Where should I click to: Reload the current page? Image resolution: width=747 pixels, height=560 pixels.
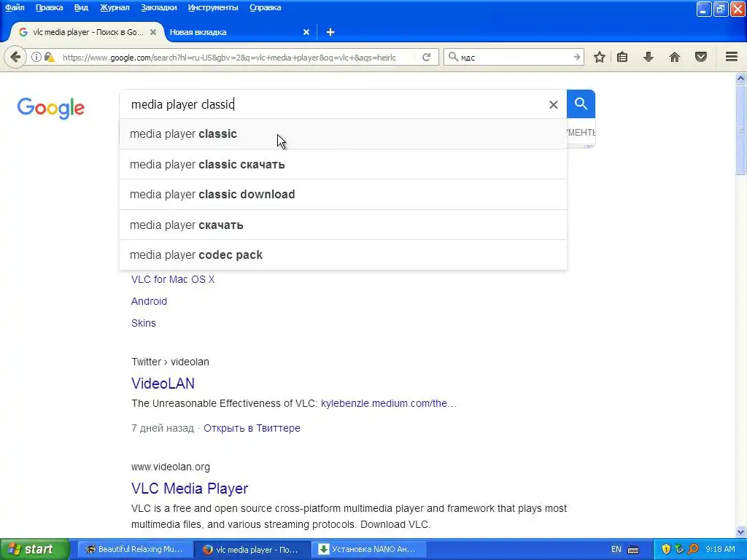pos(426,57)
